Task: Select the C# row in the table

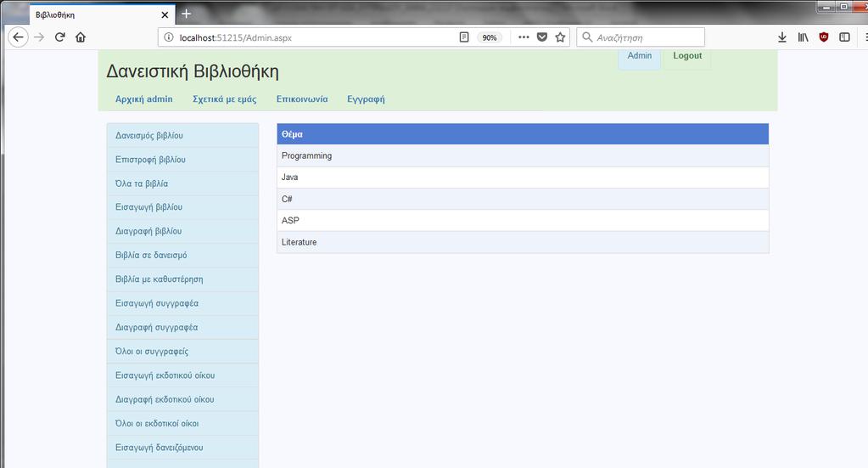Action: click(x=523, y=199)
